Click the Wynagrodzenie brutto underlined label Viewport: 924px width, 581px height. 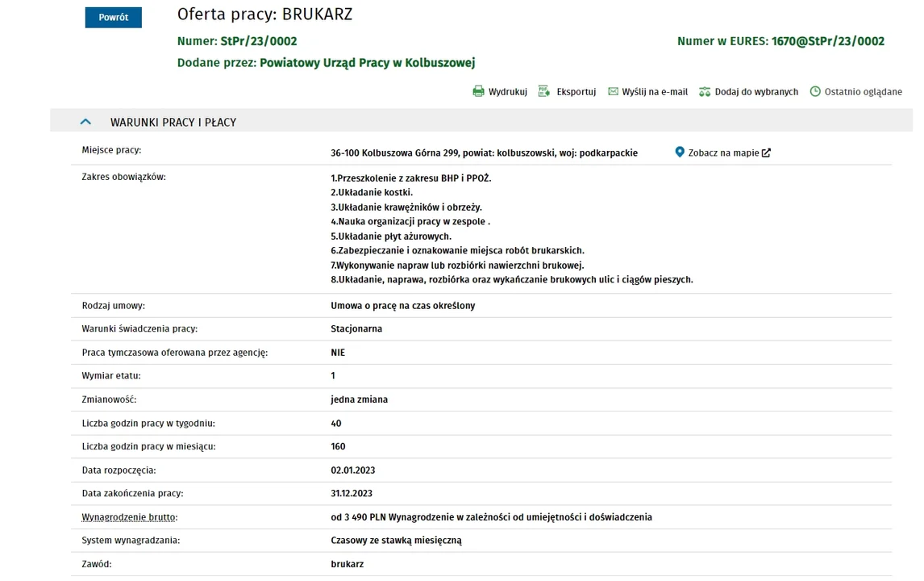(130, 516)
